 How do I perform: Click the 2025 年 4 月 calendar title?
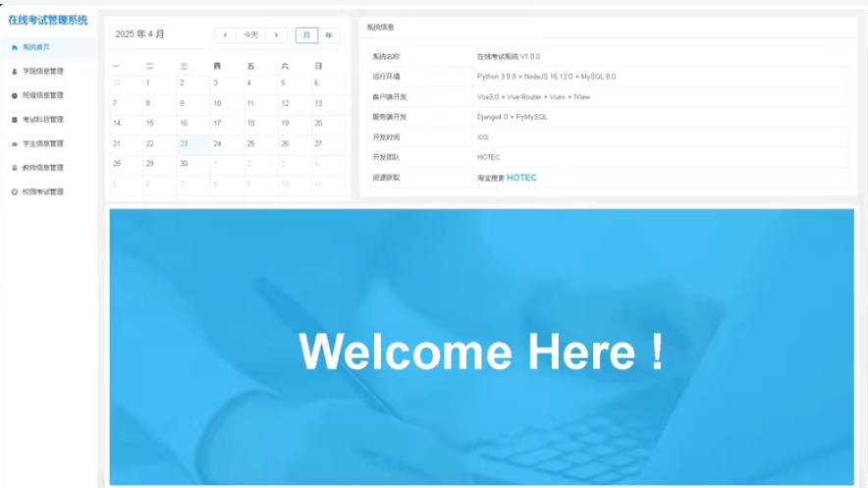point(139,34)
